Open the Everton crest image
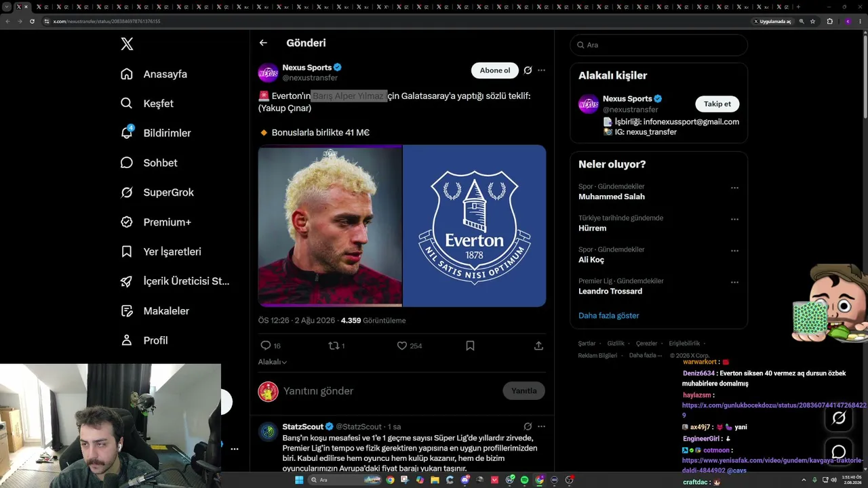This screenshot has width=868, height=488. pyautogui.click(x=475, y=226)
